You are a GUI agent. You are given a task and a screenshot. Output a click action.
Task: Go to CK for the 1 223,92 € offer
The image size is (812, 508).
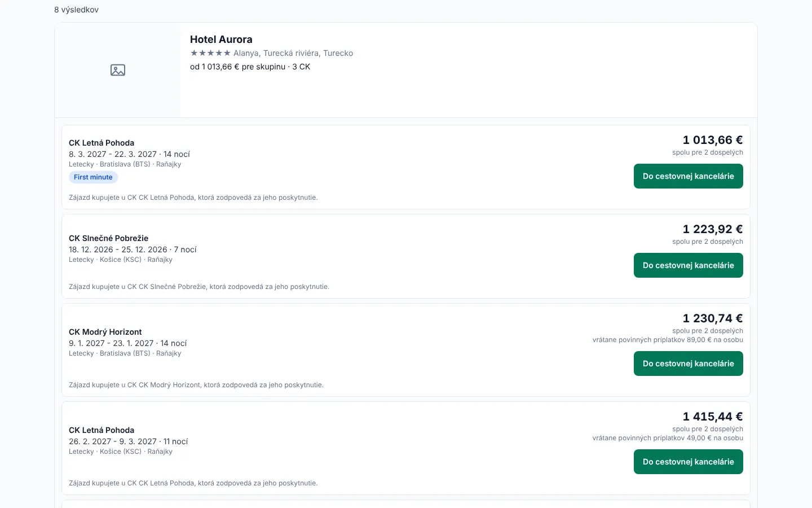click(x=688, y=265)
